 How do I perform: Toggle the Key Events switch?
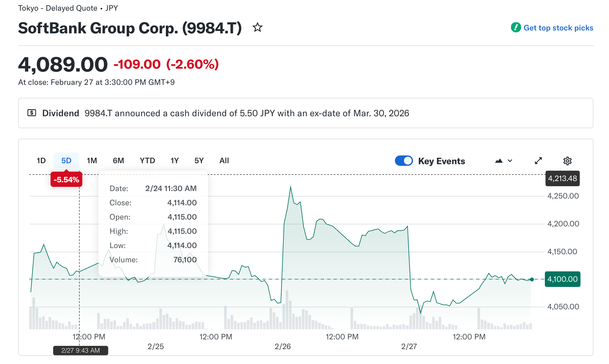[404, 161]
